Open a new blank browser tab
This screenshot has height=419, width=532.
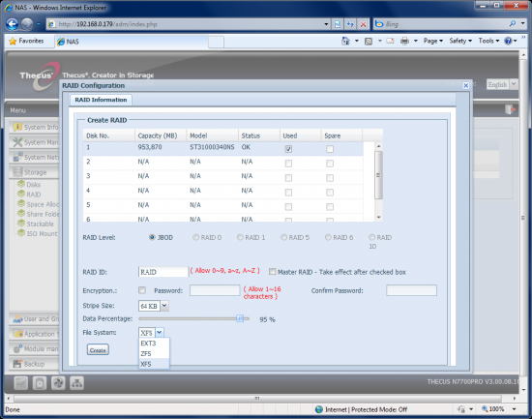click(x=216, y=42)
